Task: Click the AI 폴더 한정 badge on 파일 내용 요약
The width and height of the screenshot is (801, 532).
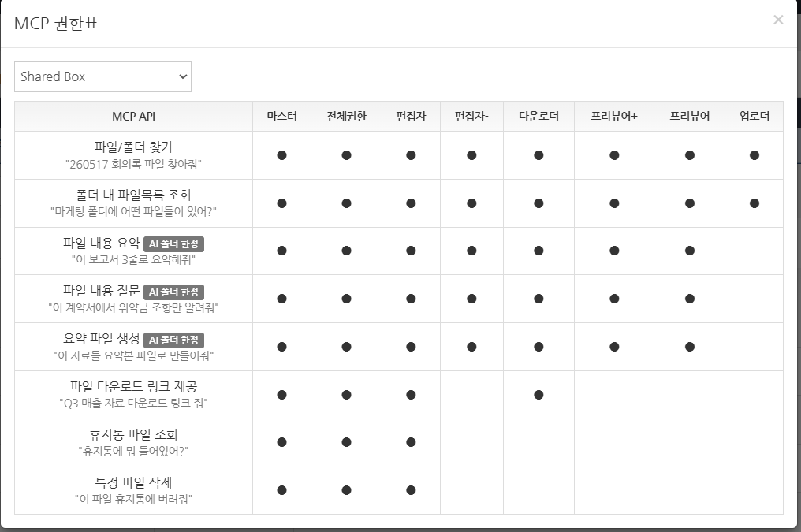Action: (173, 244)
